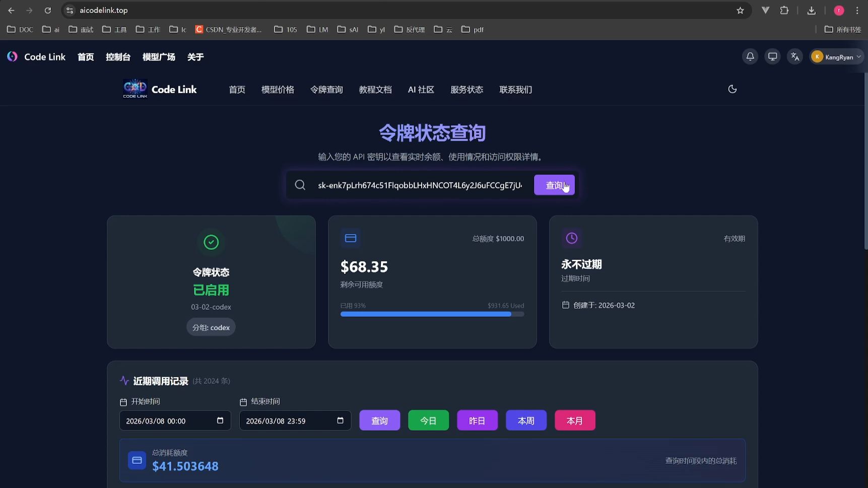The height and width of the screenshot is (488, 868).
Task: Click the search magnifier icon
Action: tap(300, 185)
